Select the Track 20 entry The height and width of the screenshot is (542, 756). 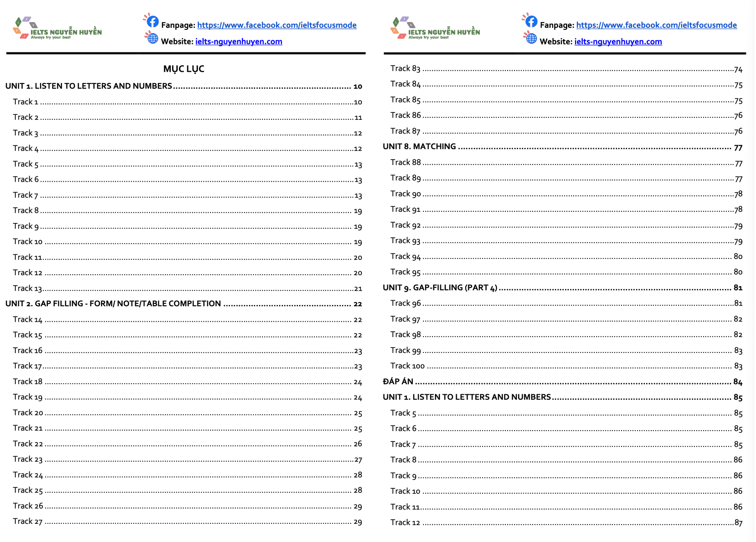187,413
